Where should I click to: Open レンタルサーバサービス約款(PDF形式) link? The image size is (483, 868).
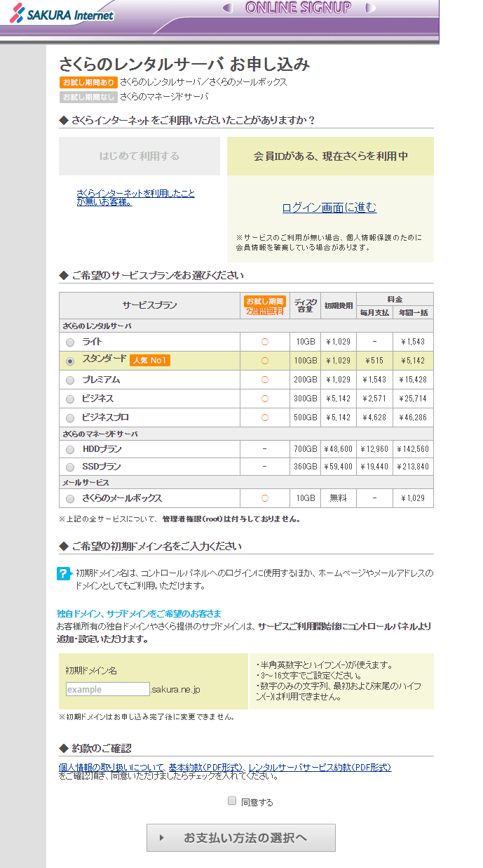point(320,768)
